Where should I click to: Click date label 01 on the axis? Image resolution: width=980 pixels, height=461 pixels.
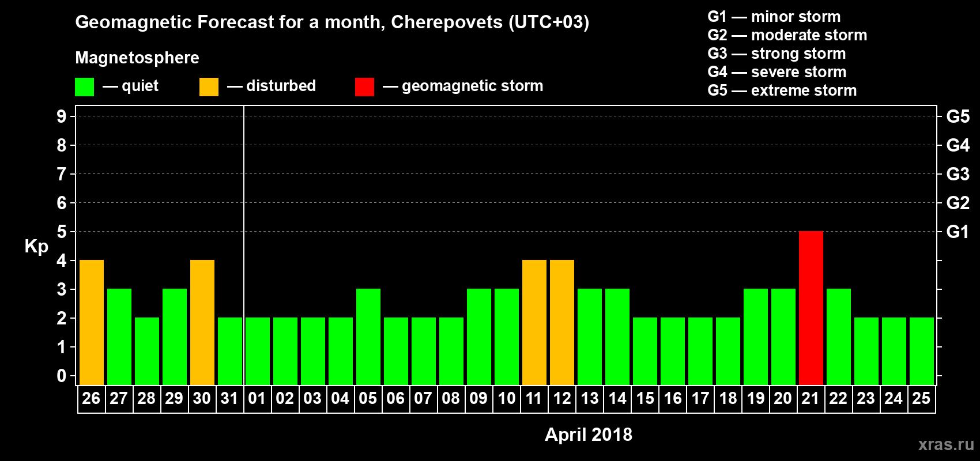coord(257,398)
